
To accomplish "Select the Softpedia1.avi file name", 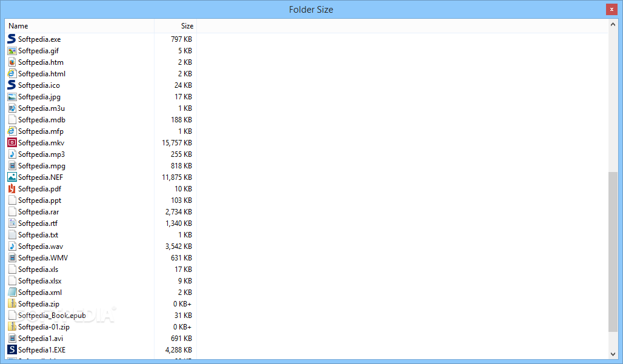I will [41, 339].
